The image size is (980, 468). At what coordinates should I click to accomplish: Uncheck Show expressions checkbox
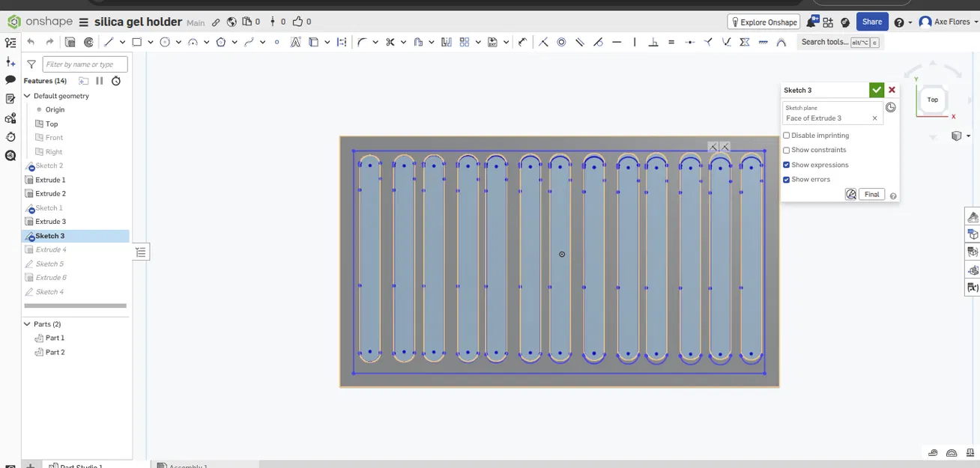tap(787, 165)
